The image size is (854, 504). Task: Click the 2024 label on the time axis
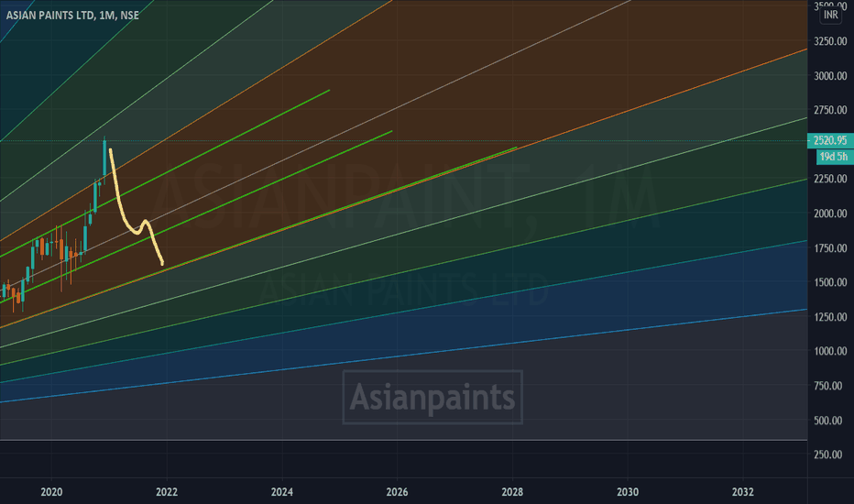click(282, 492)
